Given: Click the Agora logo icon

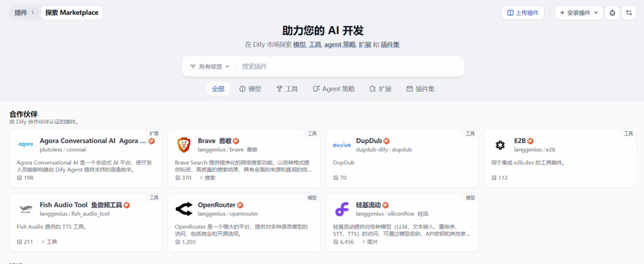Looking at the screenshot, I should point(25,145).
